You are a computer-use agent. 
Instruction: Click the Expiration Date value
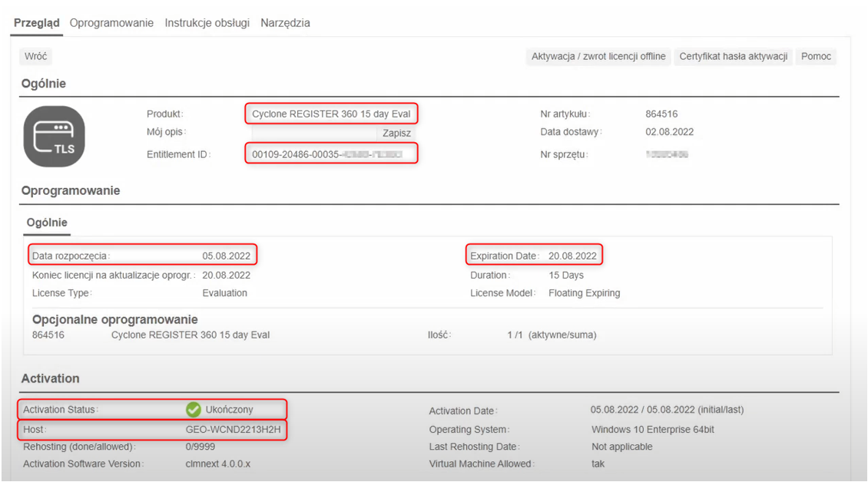point(572,256)
